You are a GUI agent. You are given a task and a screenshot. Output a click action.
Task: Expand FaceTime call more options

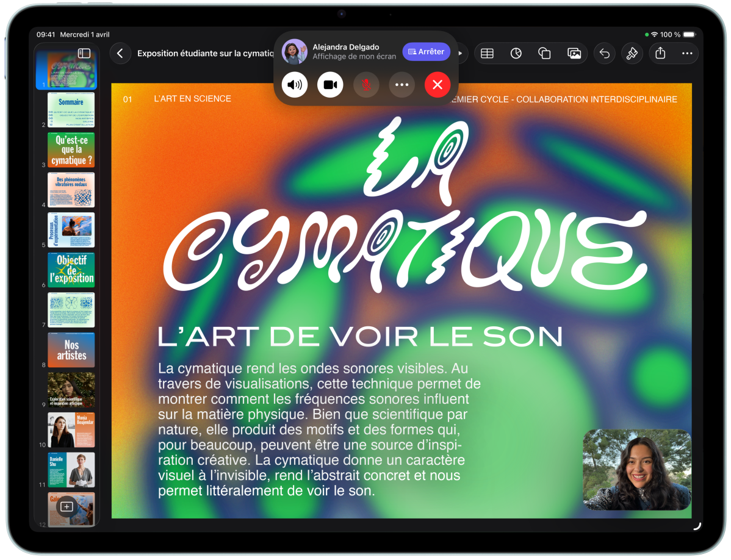tap(402, 85)
